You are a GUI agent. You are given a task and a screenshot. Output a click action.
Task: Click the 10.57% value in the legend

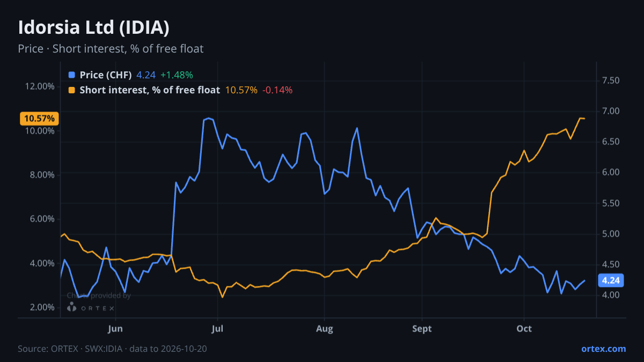point(241,90)
